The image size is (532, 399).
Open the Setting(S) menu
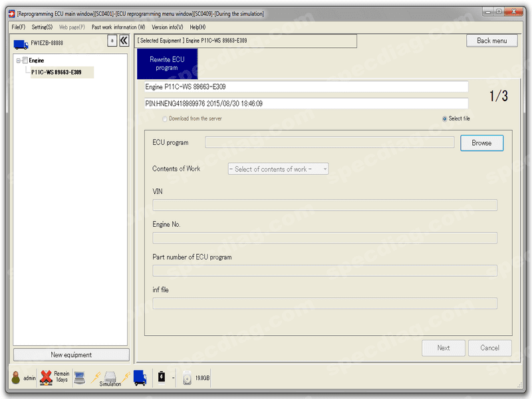coord(42,27)
